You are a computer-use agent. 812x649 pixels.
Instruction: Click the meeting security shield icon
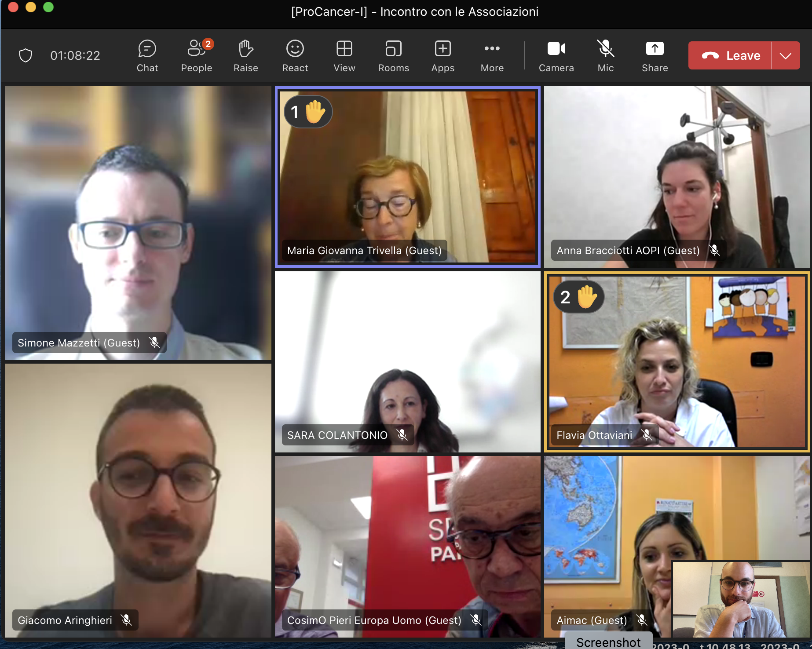pyautogui.click(x=26, y=55)
